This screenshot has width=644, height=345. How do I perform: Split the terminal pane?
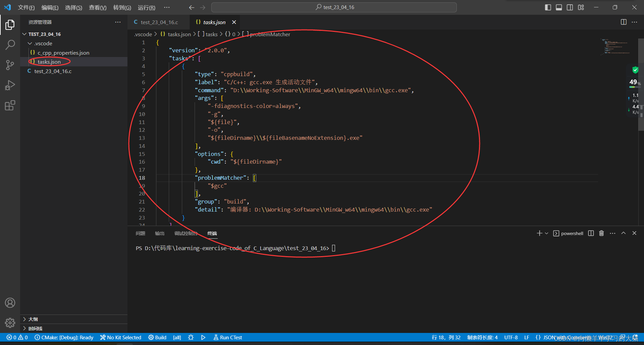click(x=591, y=233)
